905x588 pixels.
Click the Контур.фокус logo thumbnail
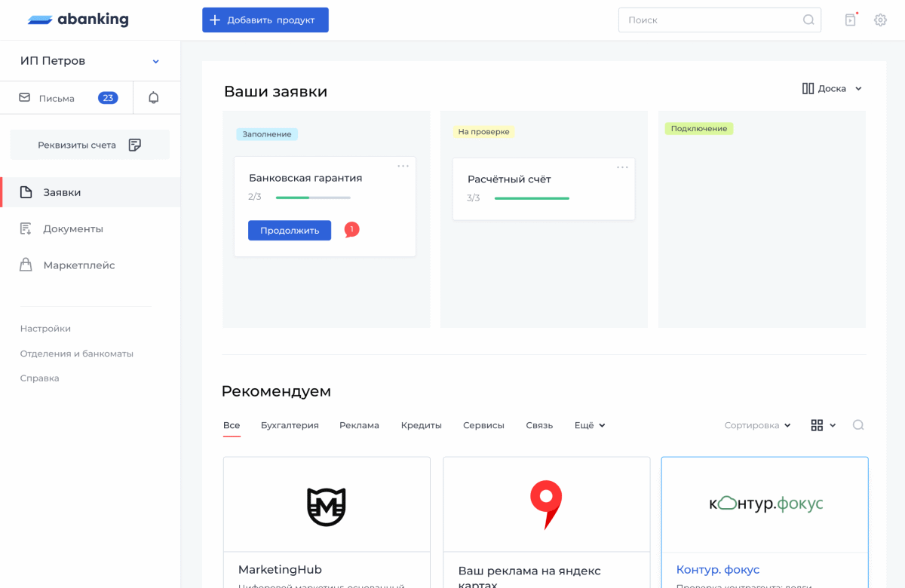765,504
